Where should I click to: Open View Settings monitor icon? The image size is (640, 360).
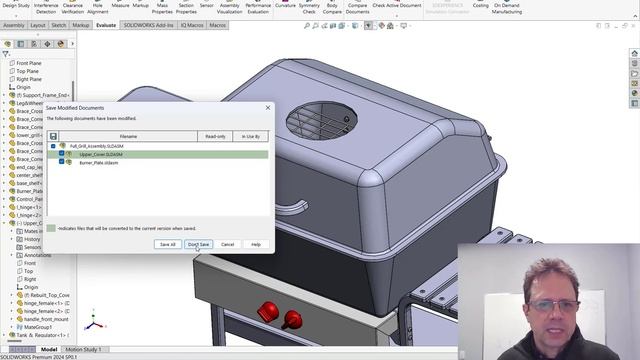404,26
